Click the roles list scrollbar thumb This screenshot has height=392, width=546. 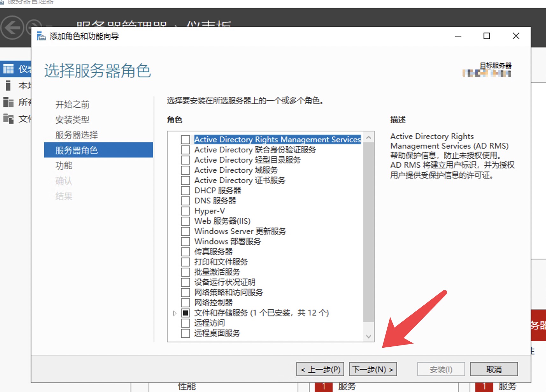(x=369, y=232)
